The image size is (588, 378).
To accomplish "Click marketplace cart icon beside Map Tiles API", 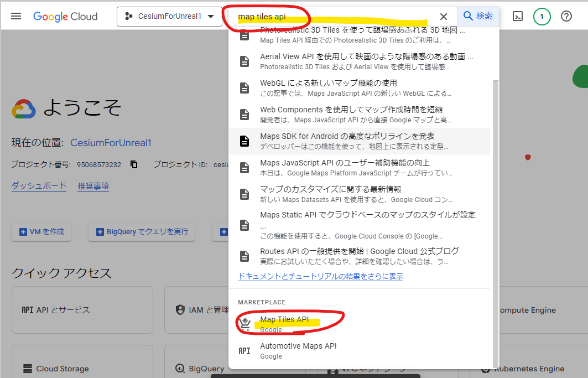I will click(244, 324).
